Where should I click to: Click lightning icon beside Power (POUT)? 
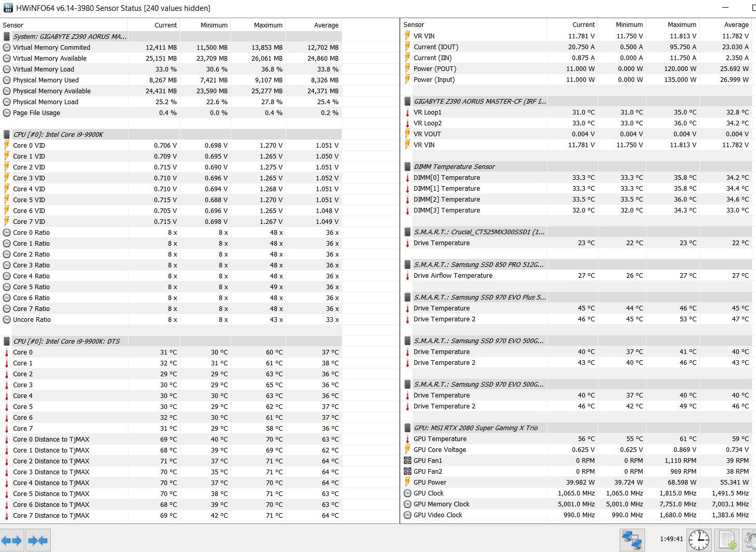(x=408, y=68)
